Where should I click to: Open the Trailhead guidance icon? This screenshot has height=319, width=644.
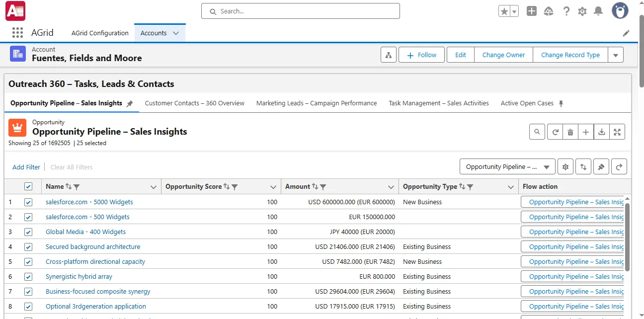coord(549,11)
